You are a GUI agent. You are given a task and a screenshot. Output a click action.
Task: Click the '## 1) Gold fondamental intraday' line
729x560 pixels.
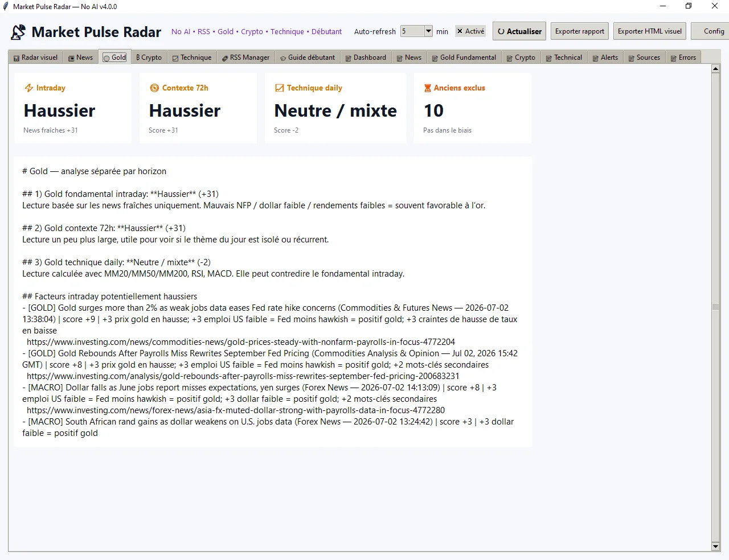point(120,194)
